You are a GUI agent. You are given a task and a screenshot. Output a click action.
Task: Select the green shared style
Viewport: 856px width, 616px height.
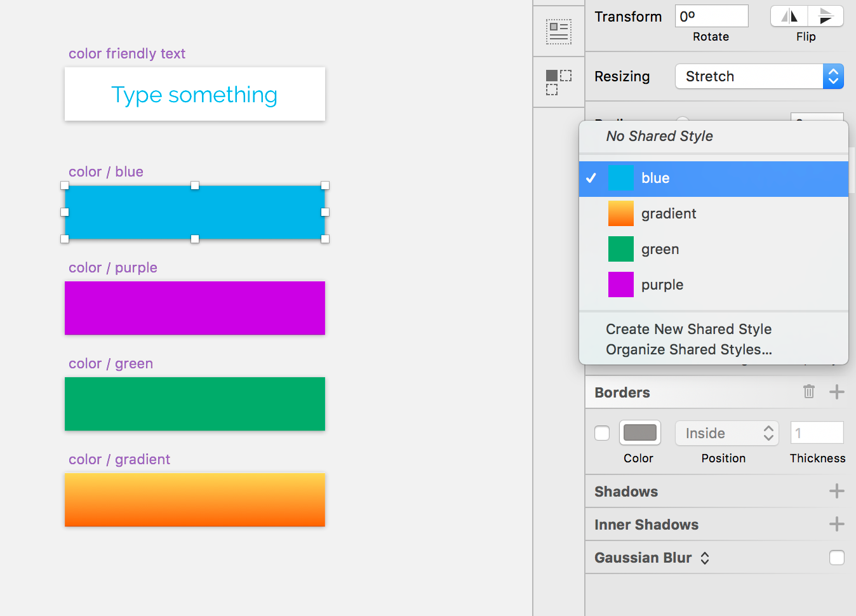coord(660,249)
